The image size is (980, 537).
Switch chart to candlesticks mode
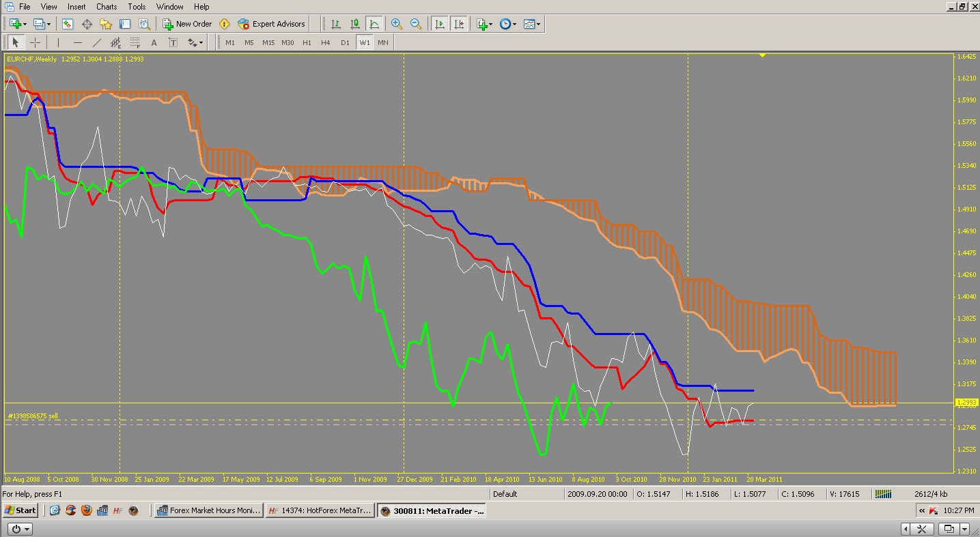click(355, 24)
